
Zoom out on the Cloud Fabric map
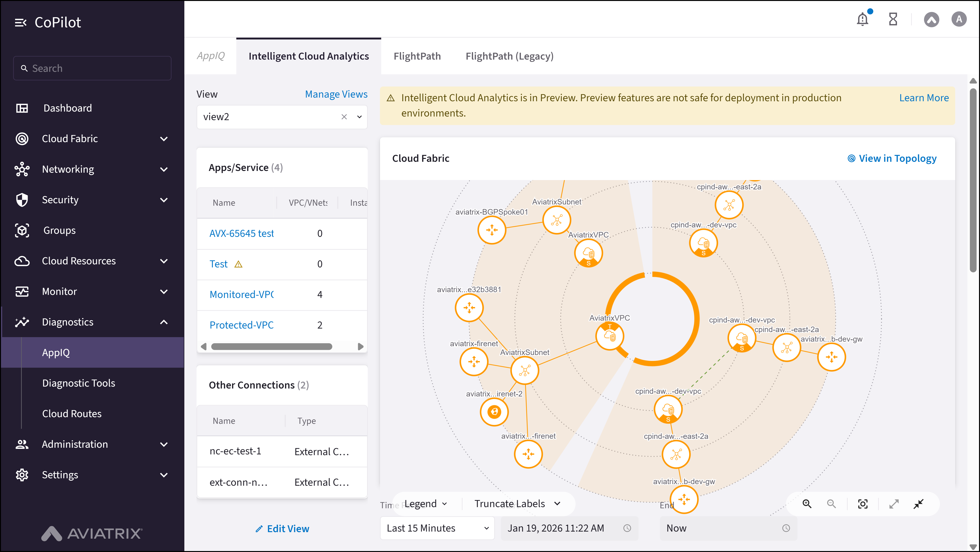pos(832,504)
